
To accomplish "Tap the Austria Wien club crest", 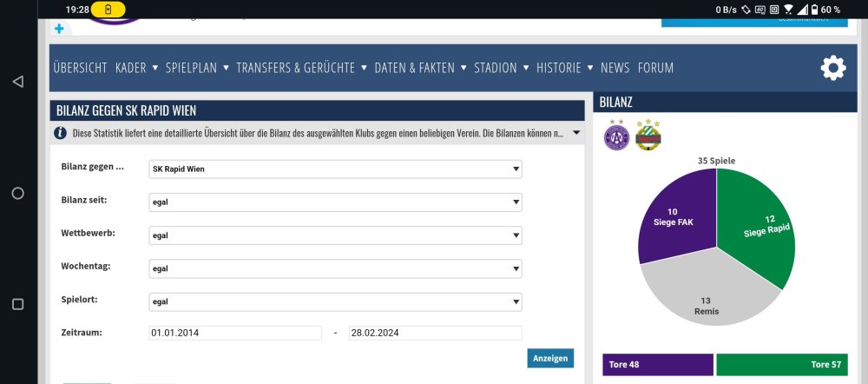I will [616, 136].
